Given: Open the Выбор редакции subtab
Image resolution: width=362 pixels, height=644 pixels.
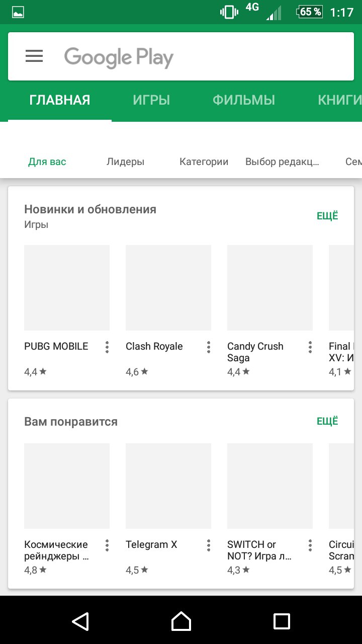Looking at the screenshot, I should [x=283, y=162].
